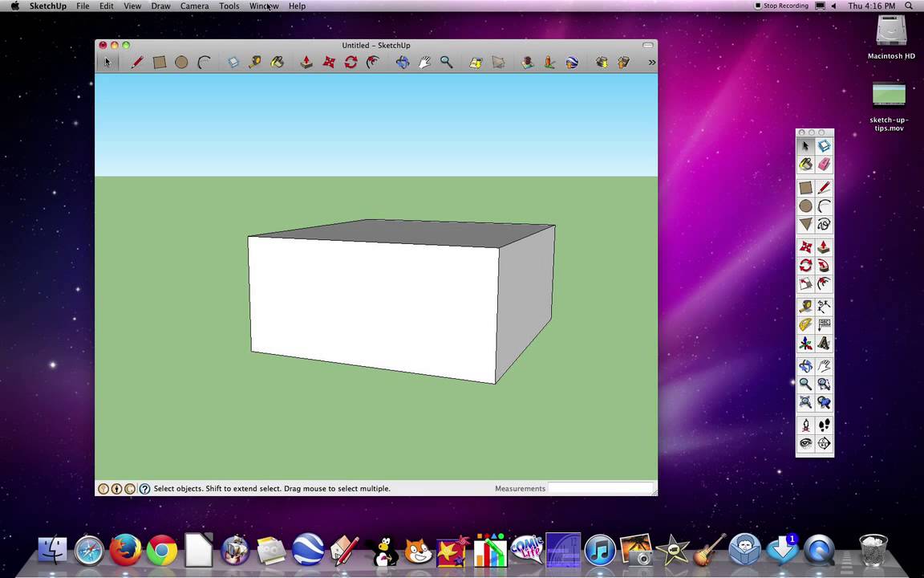
Task: Open Get Models from the toolbar
Action: 601,62
